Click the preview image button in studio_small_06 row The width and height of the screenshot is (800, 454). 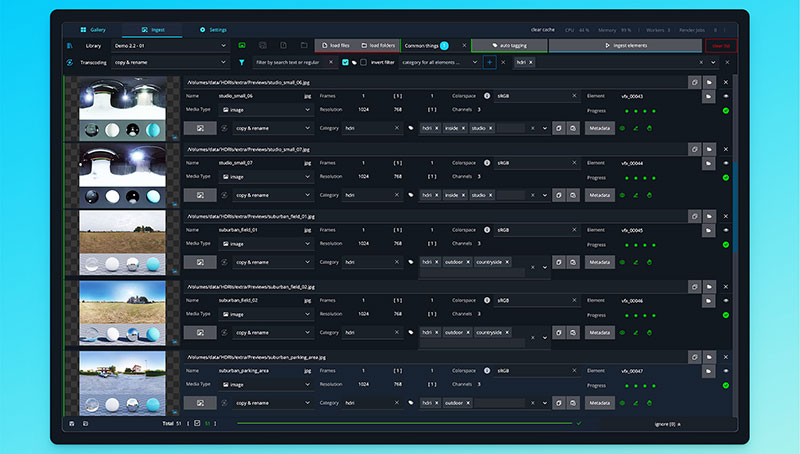pyautogui.click(x=200, y=128)
